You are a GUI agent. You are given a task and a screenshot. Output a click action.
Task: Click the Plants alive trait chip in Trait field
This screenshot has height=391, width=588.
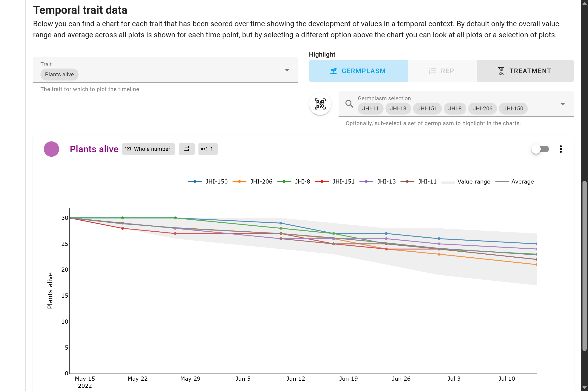coord(59,74)
